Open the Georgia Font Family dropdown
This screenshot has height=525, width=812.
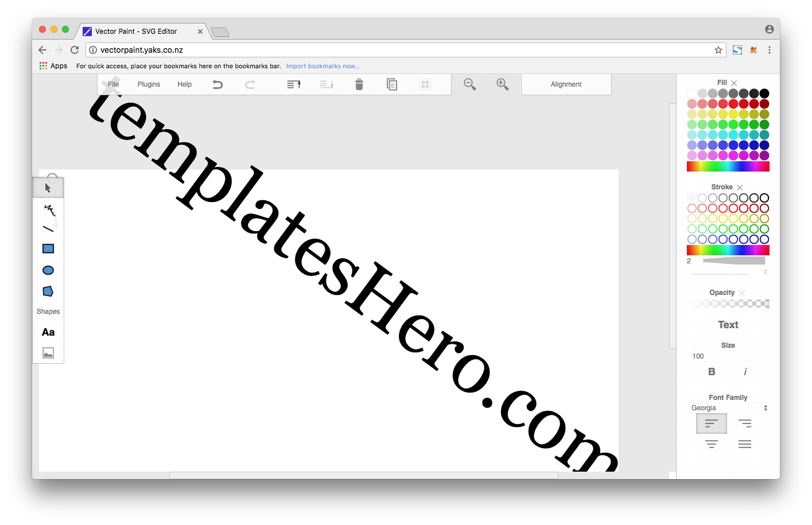tap(728, 407)
